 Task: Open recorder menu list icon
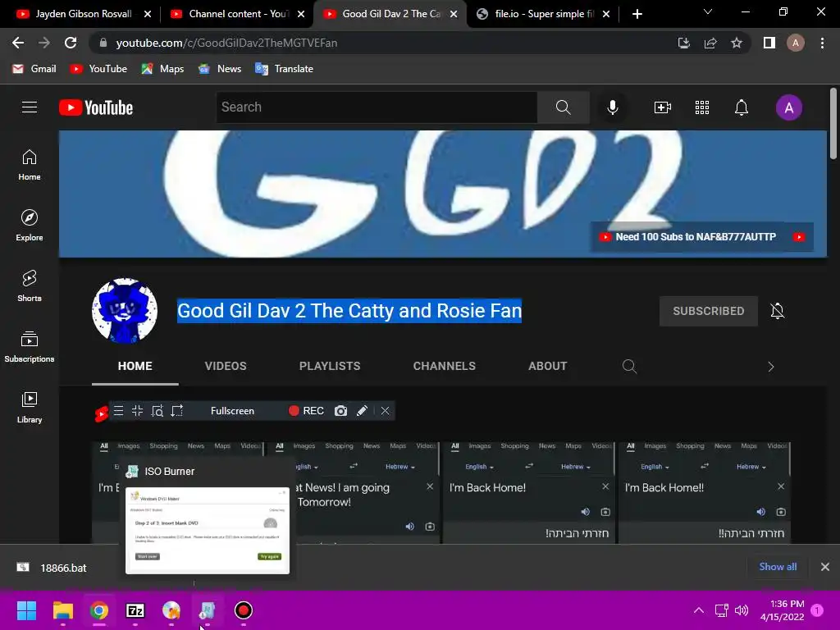click(x=118, y=411)
